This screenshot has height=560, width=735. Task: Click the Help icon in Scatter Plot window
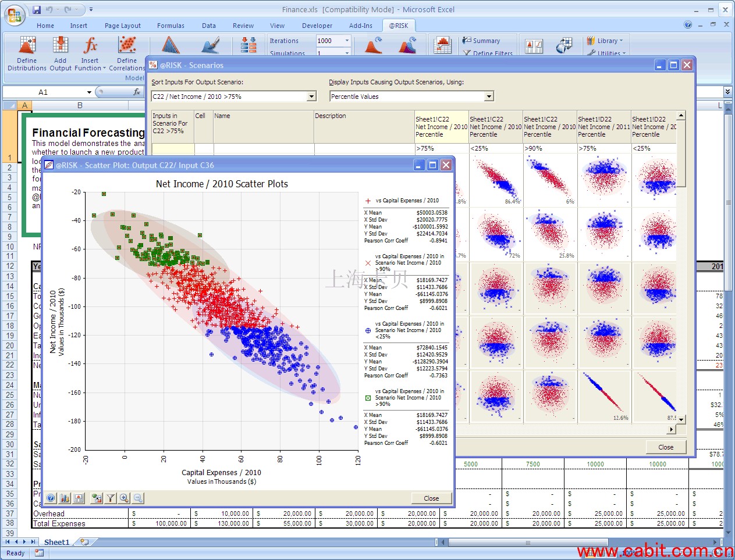coord(51,498)
